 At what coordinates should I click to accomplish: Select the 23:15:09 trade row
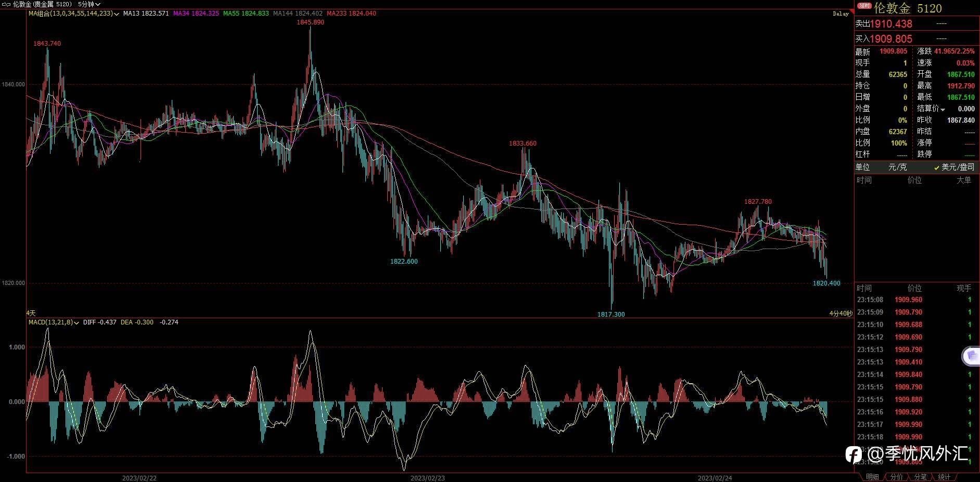coord(917,312)
